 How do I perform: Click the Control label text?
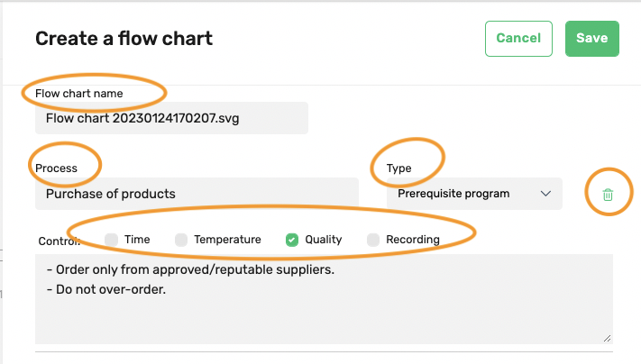click(60, 241)
